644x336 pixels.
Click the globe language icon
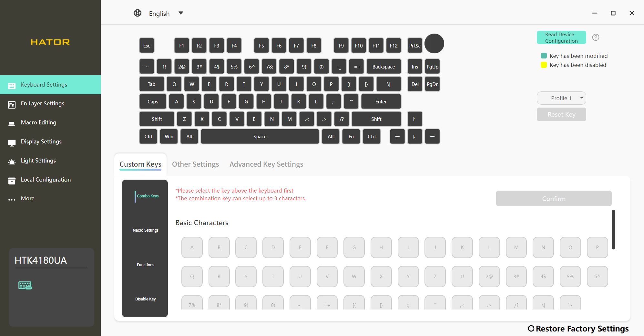(138, 13)
